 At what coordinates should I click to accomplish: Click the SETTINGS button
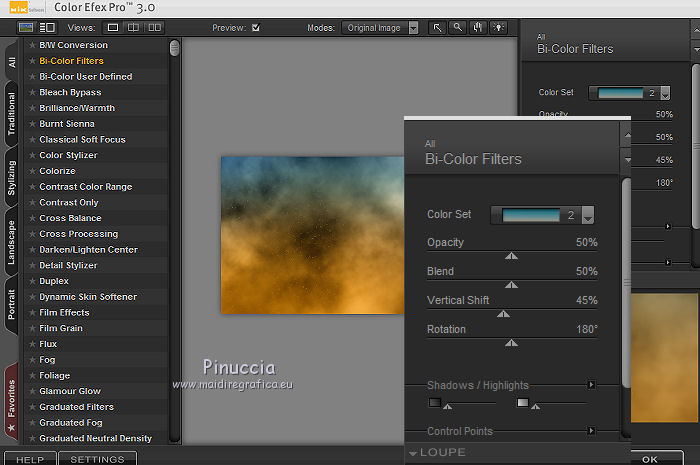pyautogui.click(x=97, y=459)
